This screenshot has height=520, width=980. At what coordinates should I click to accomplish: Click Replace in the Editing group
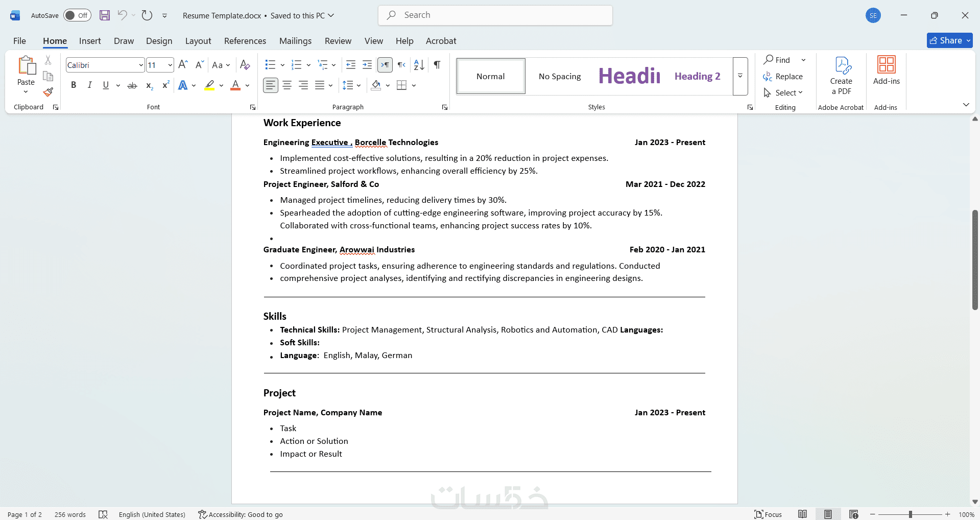(x=783, y=77)
